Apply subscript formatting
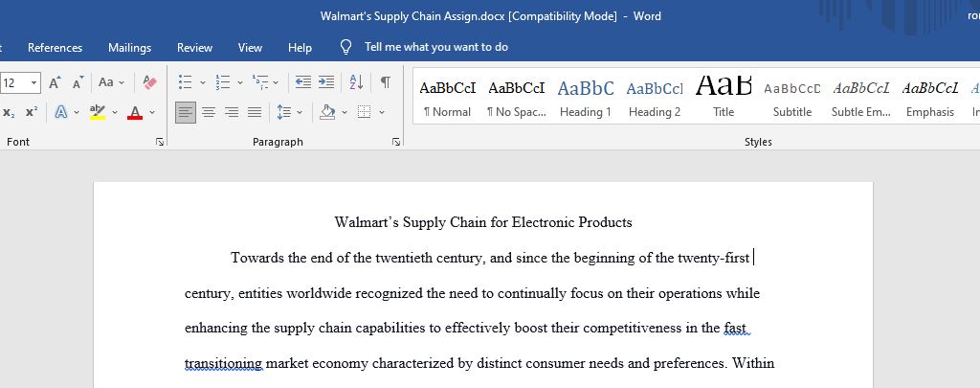Image resolution: width=980 pixels, height=388 pixels. [x=9, y=113]
